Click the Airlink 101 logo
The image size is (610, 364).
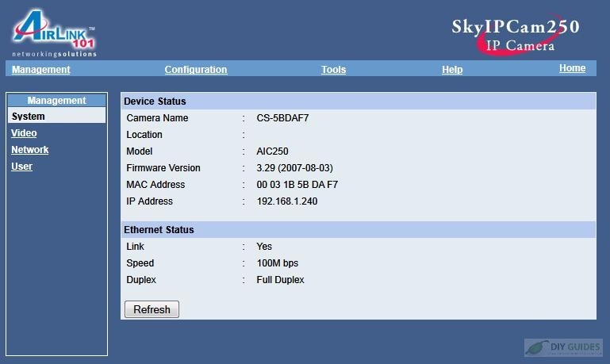[x=54, y=34]
